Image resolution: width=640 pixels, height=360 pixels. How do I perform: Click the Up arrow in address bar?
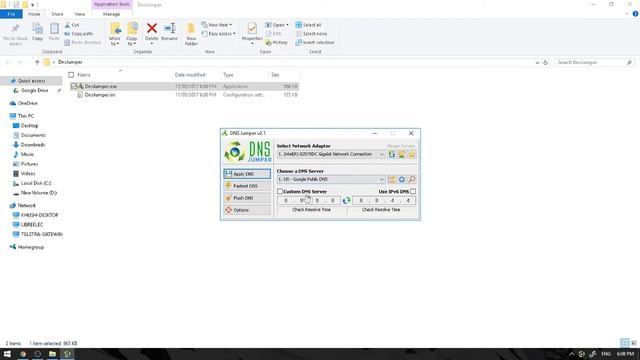click(37, 62)
